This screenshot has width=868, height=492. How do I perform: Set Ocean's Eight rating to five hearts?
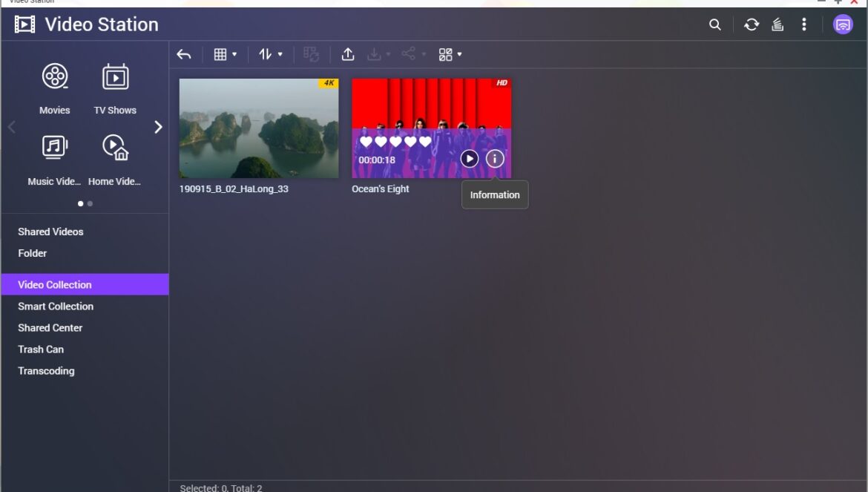425,142
